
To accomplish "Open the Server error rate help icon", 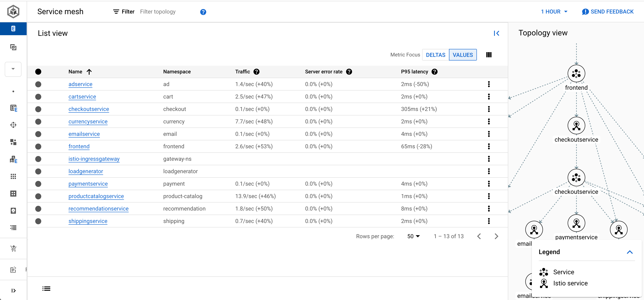I will (349, 72).
